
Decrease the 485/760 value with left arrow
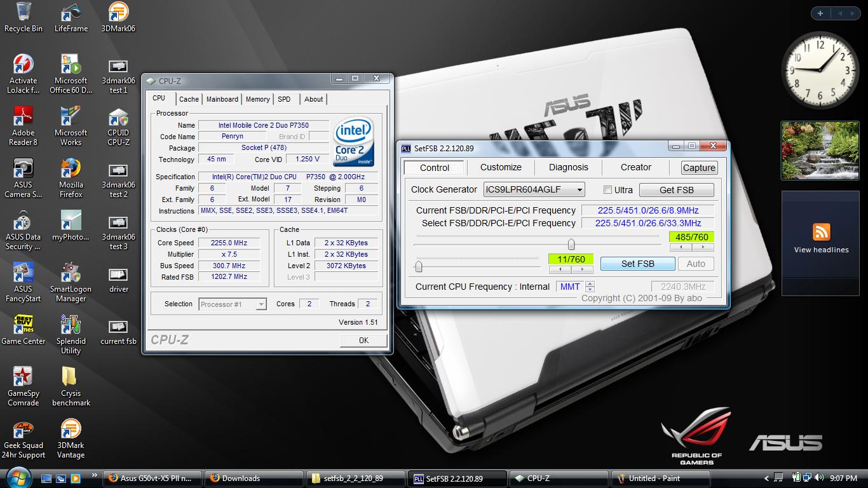[x=681, y=247]
